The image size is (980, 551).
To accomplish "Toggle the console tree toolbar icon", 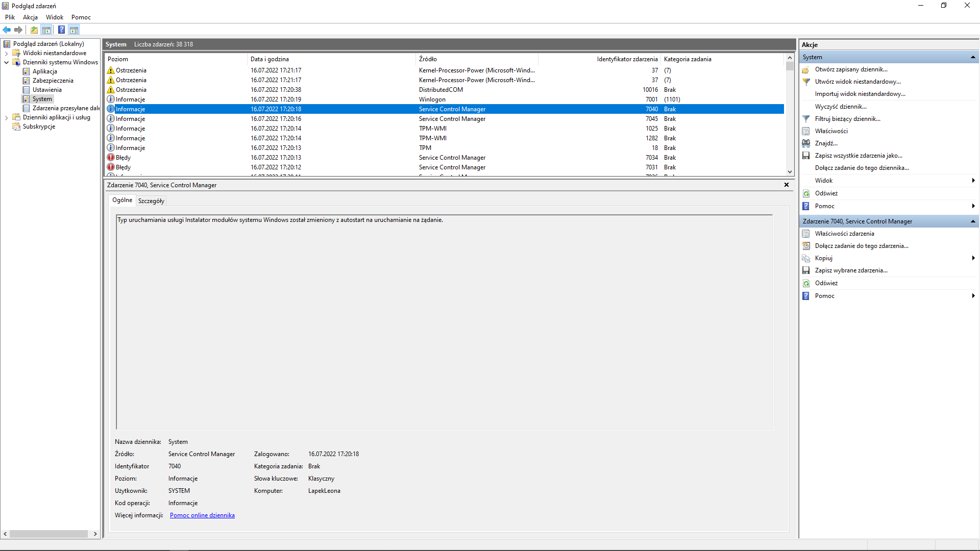I will tap(46, 30).
